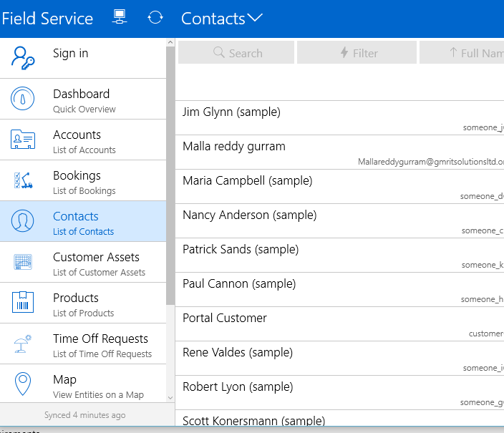
Task: Open Bookings list in sidebar
Action: (83, 180)
